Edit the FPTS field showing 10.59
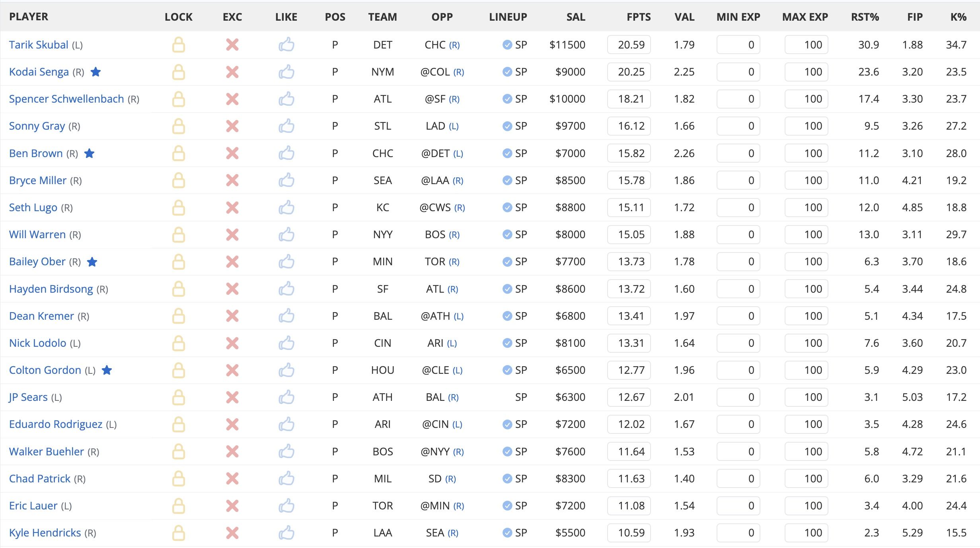This screenshot has width=980, height=548. point(629,532)
